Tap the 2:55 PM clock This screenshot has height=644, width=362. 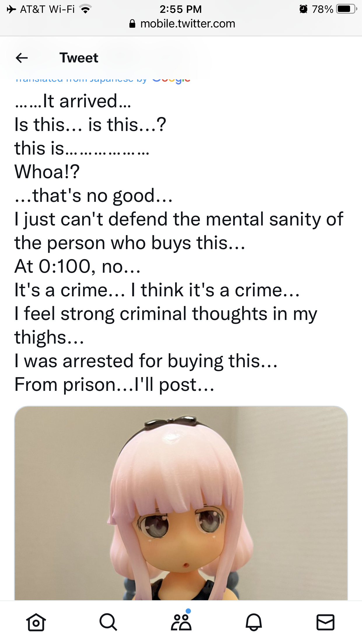click(181, 9)
